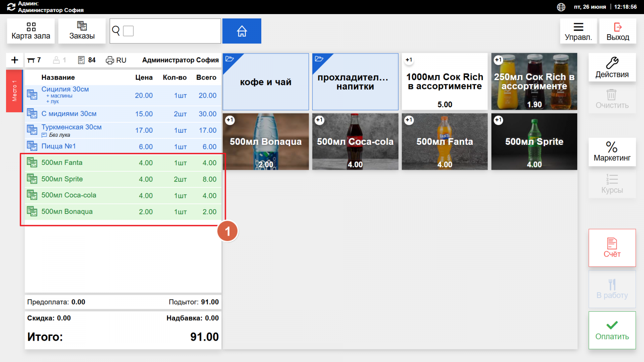The width and height of the screenshot is (644, 362).
Task: Tick the checkbox in search field
Action: (128, 31)
